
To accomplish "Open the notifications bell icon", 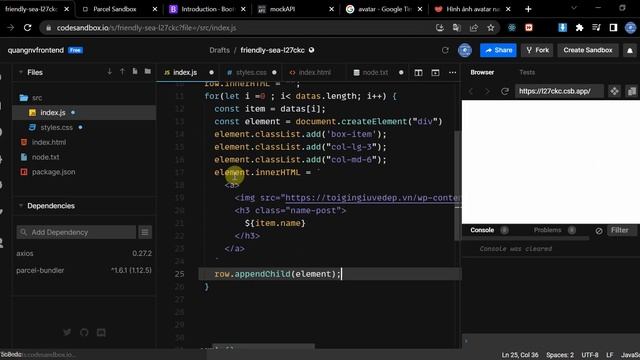I will (x=630, y=50).
